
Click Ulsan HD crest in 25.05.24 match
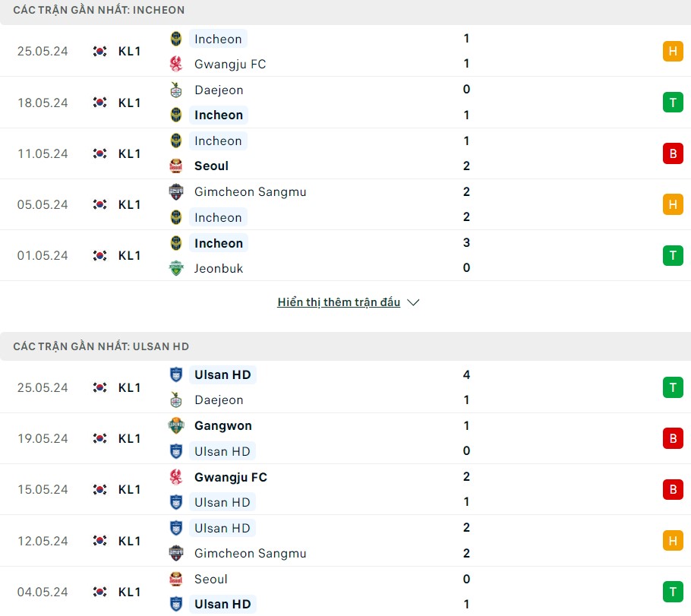tap(176, 374)
